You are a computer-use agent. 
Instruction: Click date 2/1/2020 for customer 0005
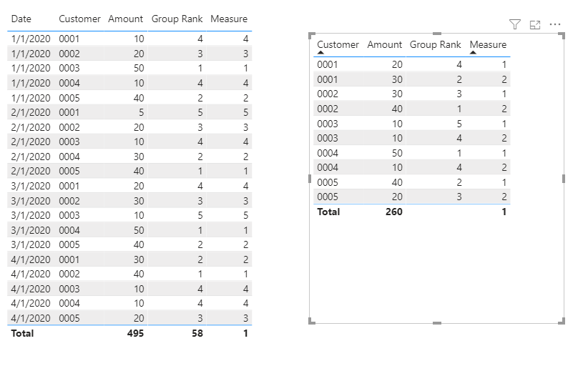pyautogui.click(x=31, y=171)
